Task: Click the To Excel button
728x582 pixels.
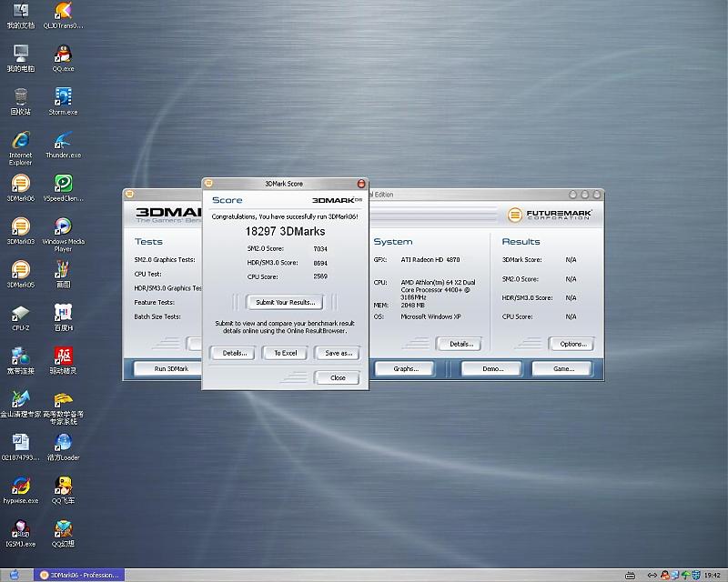Action: click(x=285, y=353)
